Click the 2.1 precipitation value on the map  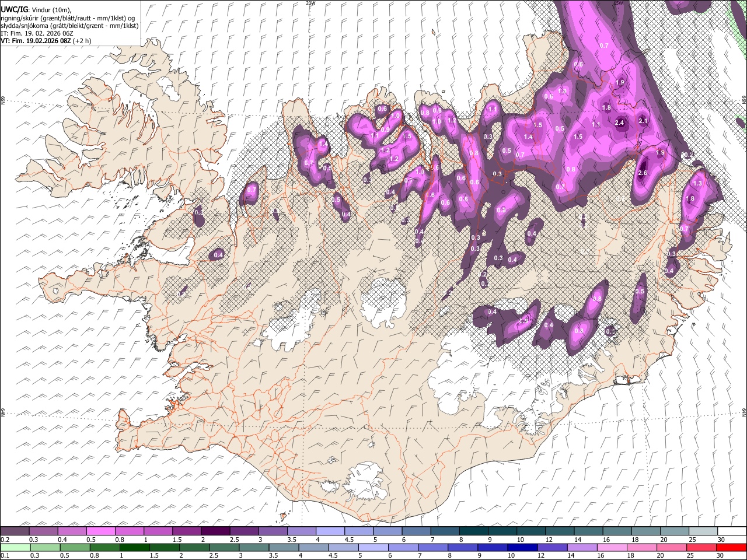[643, 121]
